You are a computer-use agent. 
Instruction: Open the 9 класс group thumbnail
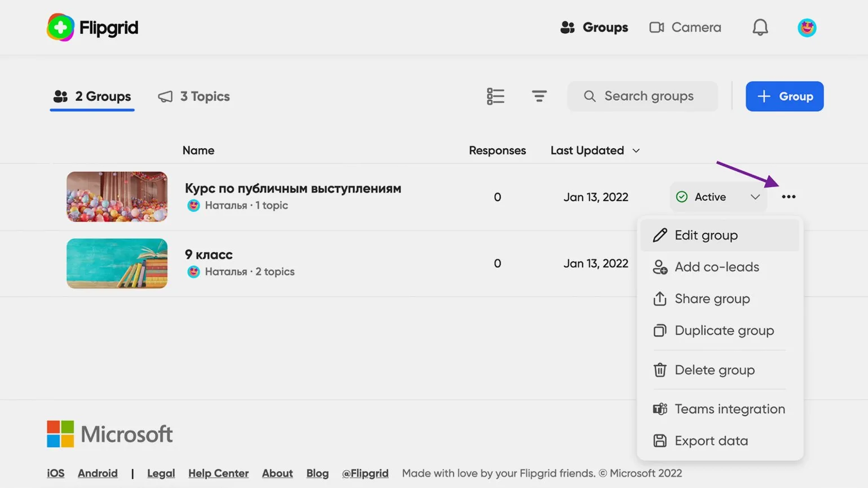117,263
